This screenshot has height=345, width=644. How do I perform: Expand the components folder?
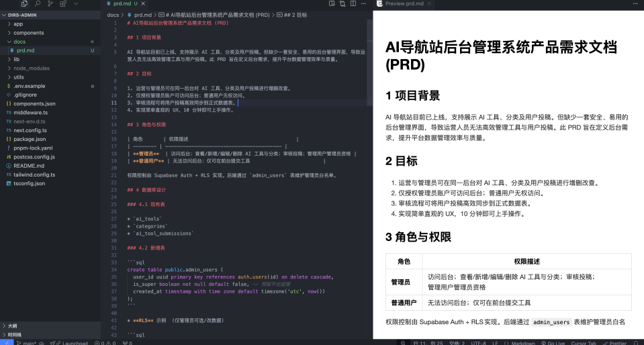click(x=29, y=32)
